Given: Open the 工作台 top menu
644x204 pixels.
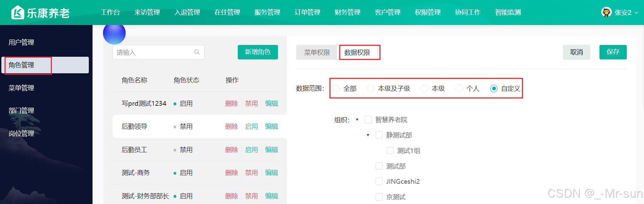Looking at the screenshot, I should point(110,12).
